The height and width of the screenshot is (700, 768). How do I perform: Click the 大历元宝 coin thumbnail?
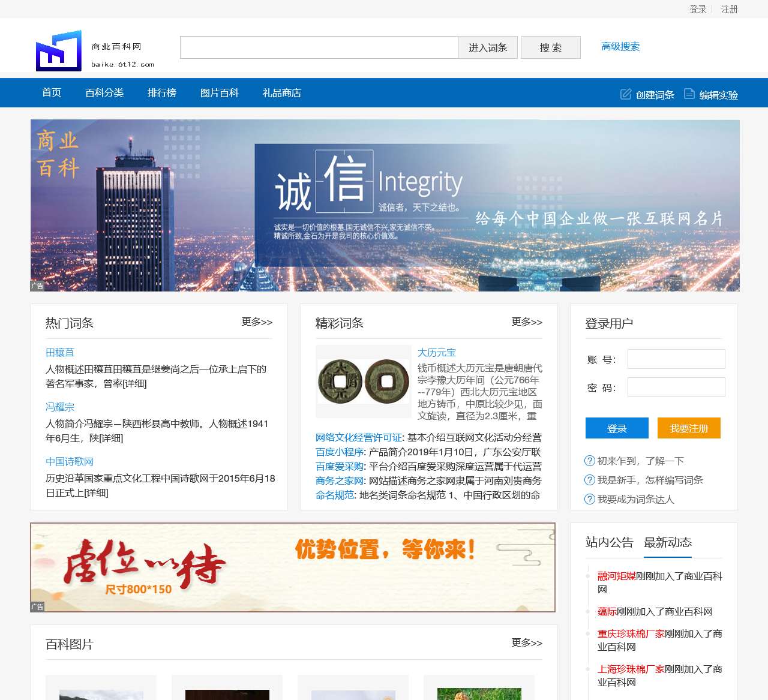pos(364,381)
